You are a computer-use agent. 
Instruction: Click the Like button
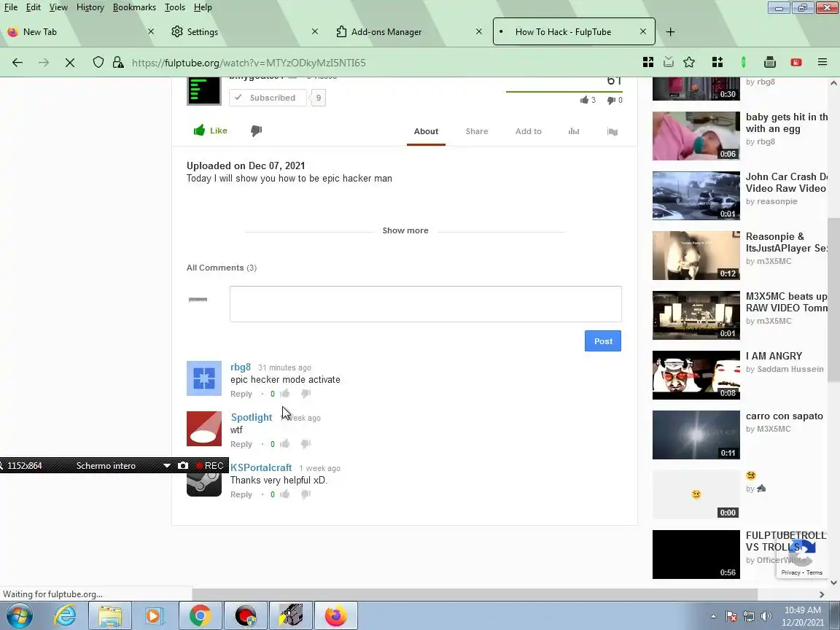211,131
